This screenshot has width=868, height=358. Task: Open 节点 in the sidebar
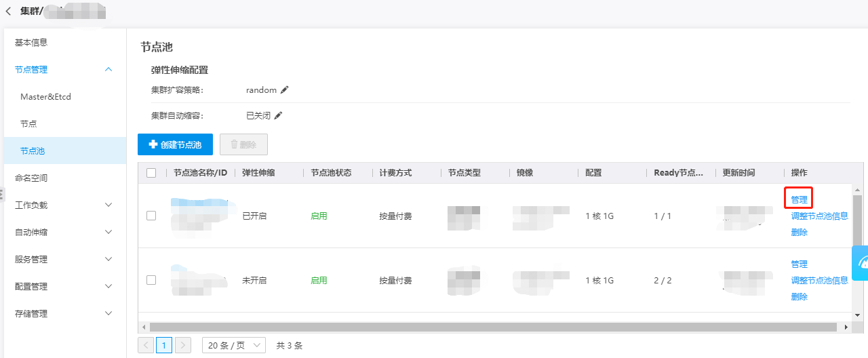pyautogui.click(x=28, y=123)
